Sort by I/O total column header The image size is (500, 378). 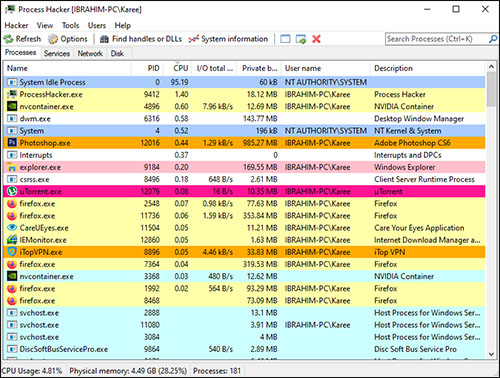click(214, 68)
